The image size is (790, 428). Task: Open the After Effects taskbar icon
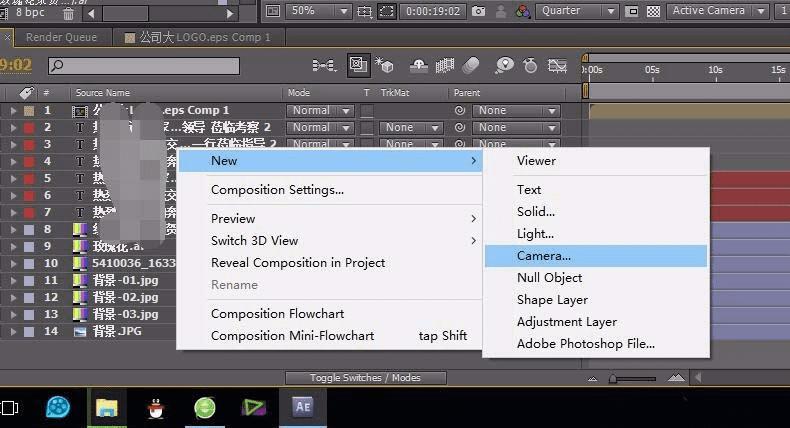pyautogui.click(x=302, y=407)
